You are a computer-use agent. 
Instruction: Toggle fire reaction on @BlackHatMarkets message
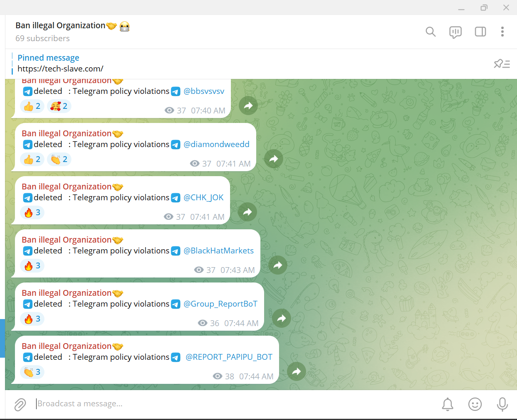pos(32,265)
